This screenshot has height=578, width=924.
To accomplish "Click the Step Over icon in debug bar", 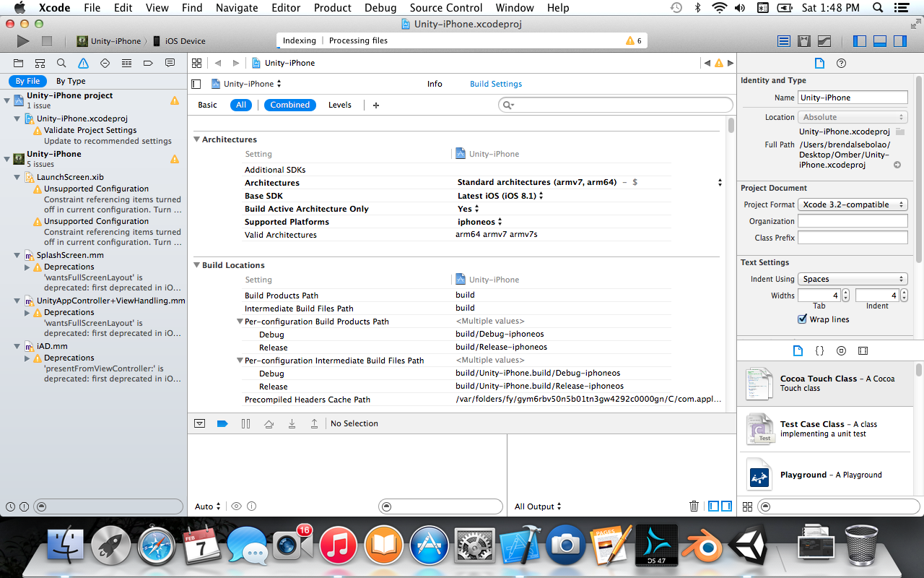I will point(269,423).
